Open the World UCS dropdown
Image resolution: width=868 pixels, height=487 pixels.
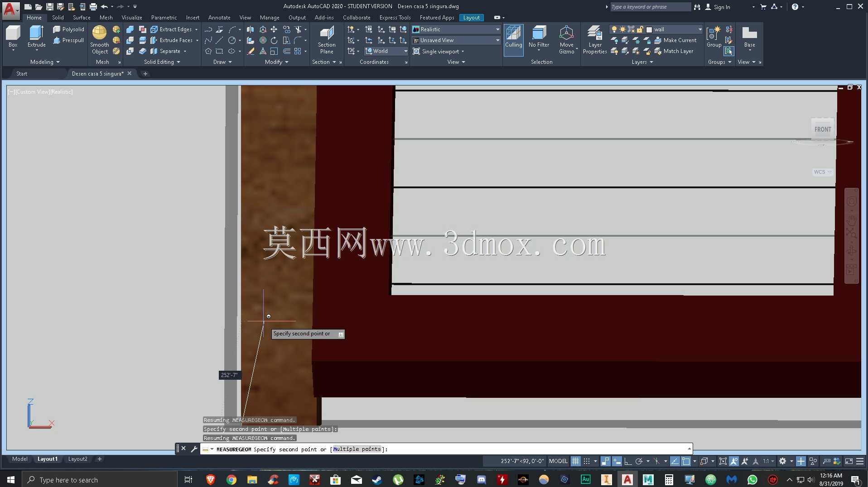click(386, 51)
